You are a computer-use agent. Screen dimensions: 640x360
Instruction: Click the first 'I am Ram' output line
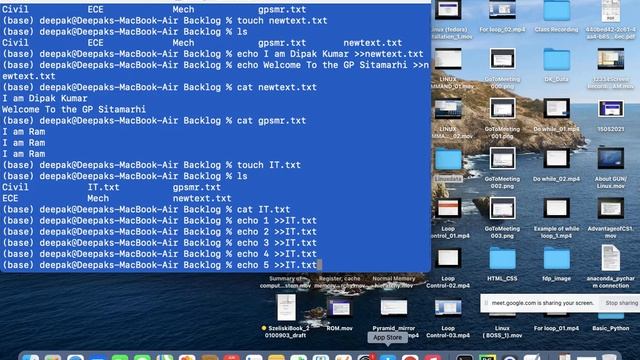23,132
